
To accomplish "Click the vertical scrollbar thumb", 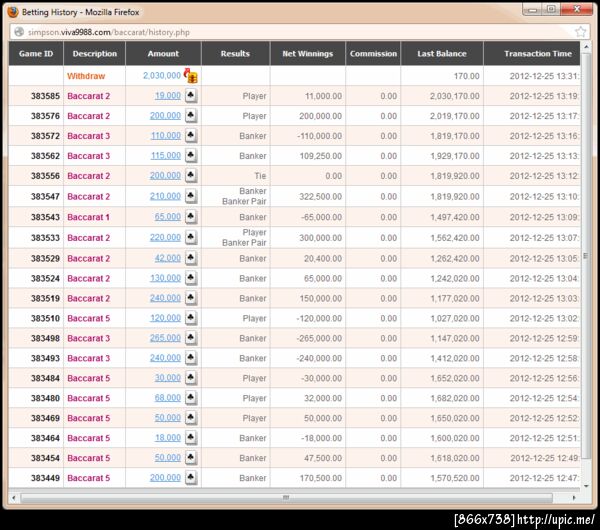I will pos(586,256).
